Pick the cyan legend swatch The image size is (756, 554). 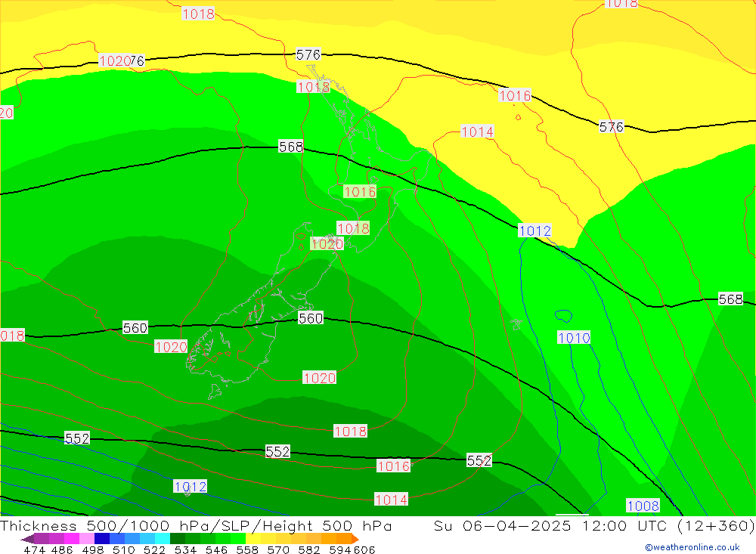pos(163,539)
